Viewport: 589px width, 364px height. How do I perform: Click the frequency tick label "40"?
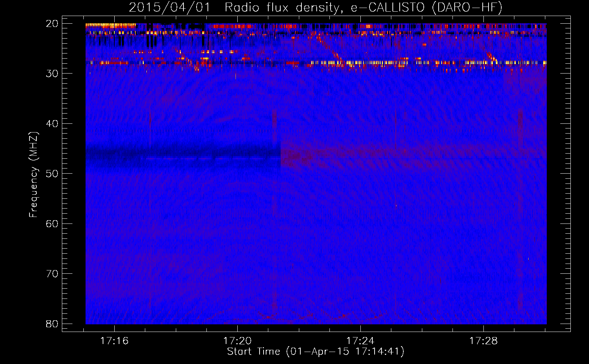(x=52, y=124)
